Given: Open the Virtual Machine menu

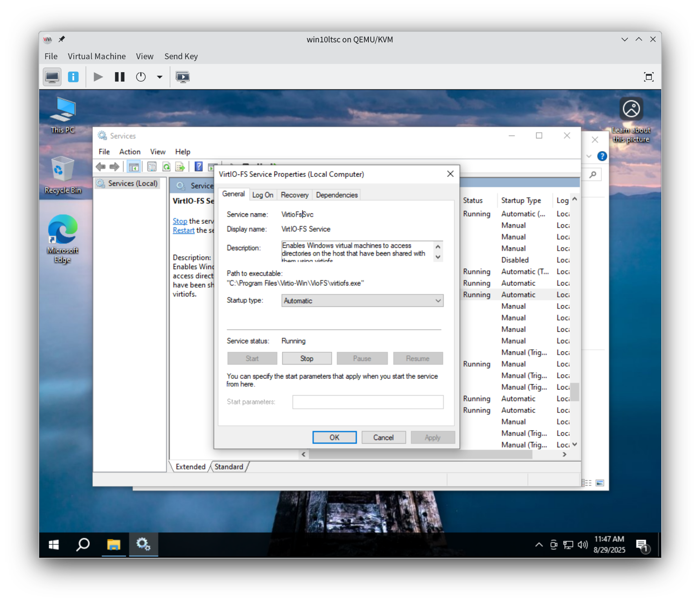Looking at the screenshot, I should pyautogui.click(x=96, y=56).
